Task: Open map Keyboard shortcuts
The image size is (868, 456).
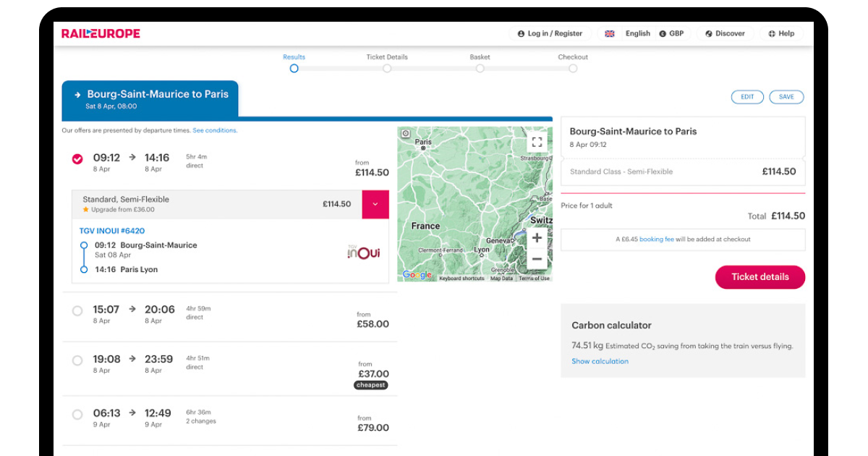Action: [461, 278]
